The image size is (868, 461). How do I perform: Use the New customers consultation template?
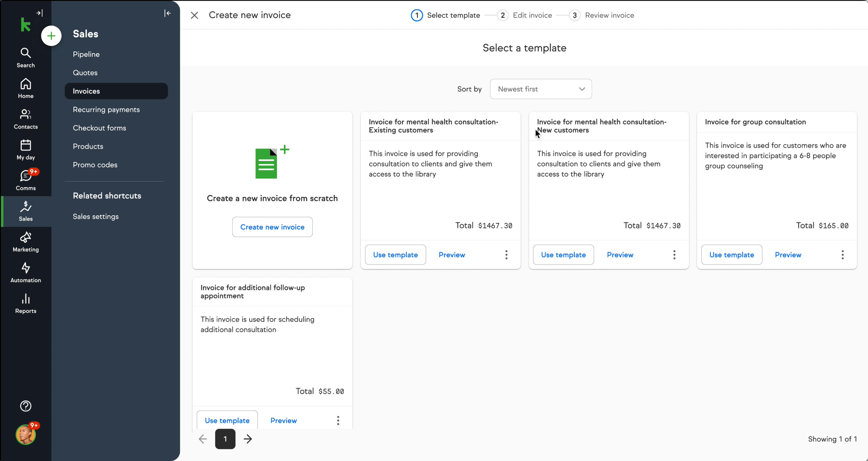click(563, 255)
